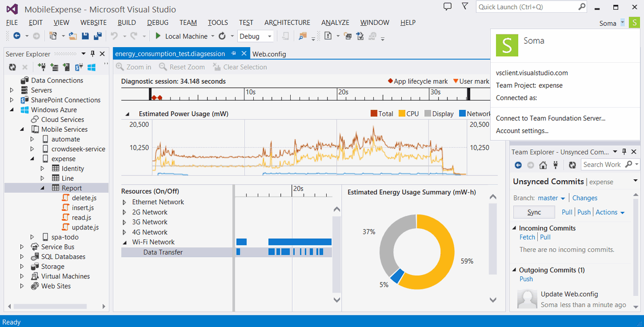644x327 pixels.
Task: Click the New Project toolbar icon
Action: point(53,36)
